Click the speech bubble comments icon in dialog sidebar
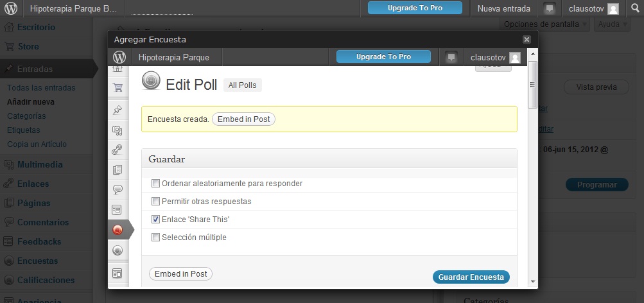 117,189
